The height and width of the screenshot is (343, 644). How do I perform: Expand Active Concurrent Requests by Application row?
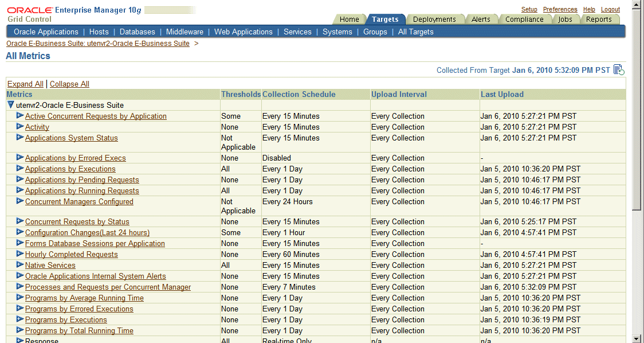20,115
